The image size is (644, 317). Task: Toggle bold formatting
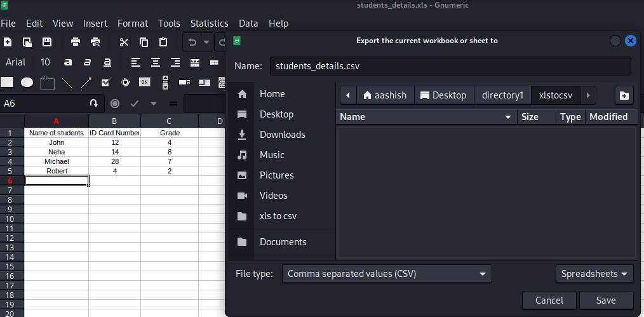pyautogui.click(x=68, y=62)
